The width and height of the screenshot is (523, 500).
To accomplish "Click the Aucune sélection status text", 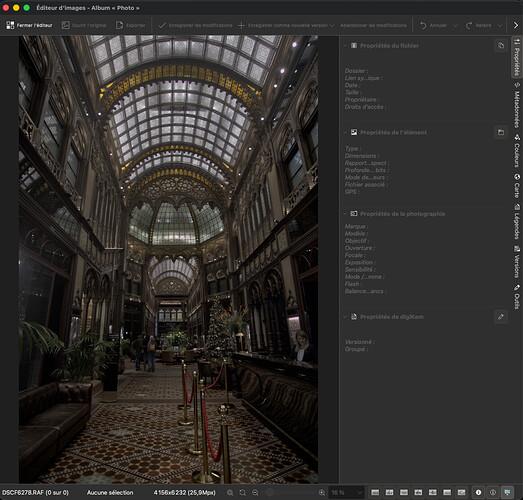I will pos(110,492).
